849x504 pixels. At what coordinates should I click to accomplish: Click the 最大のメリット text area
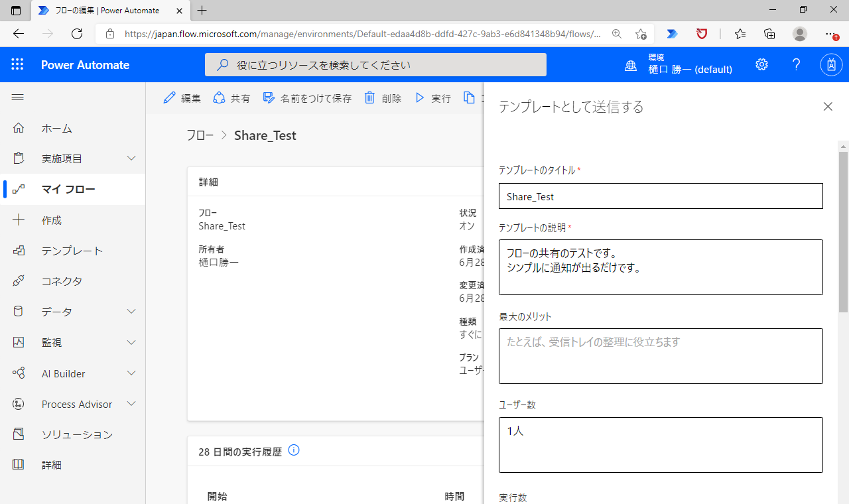click(x=661, y=356)
